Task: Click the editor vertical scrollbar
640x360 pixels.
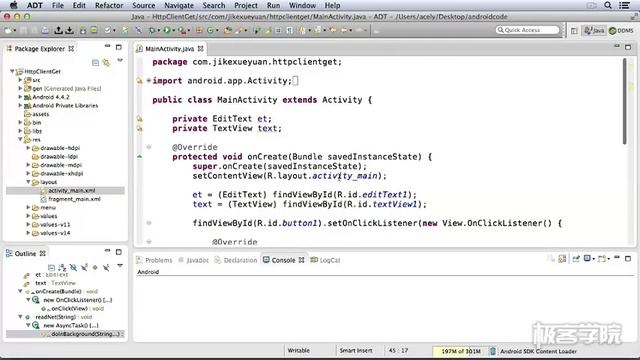Action: 624,101
